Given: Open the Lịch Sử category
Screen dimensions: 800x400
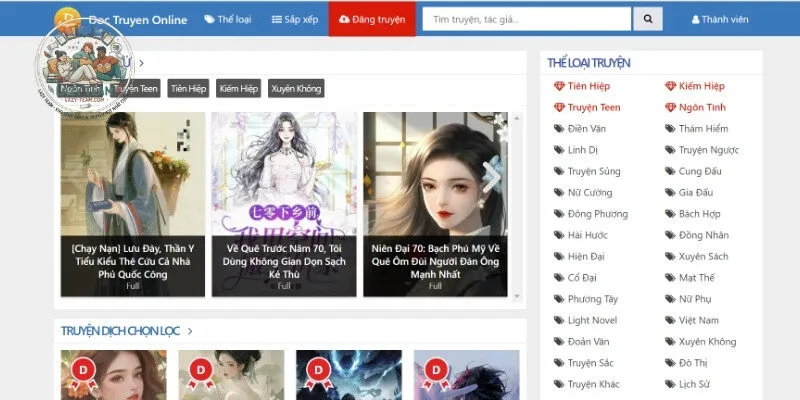Looking at the screenshot, I should coord(694,384).
